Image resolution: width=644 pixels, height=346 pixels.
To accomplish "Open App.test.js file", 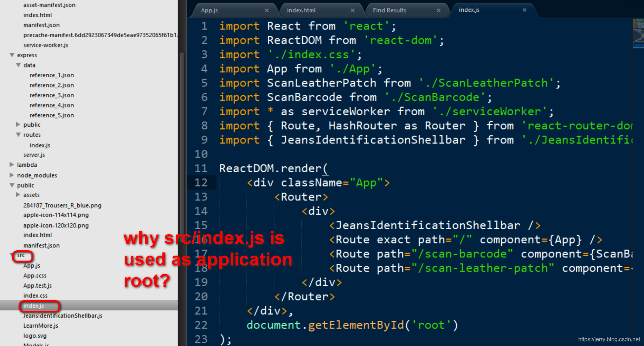I will coord(38,286).
